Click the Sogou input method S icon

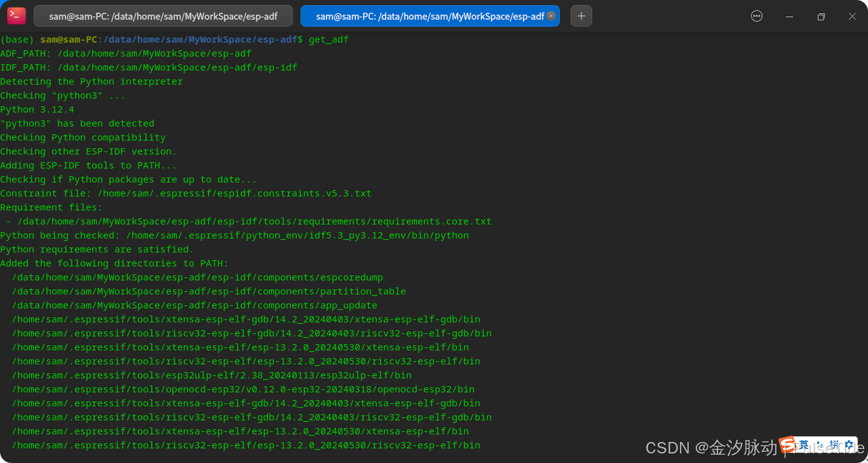[x=787, y=444]
